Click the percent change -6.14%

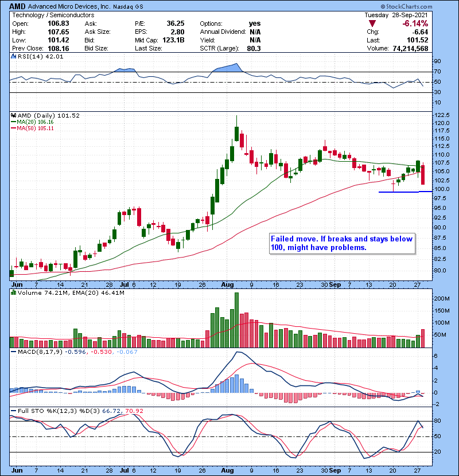point(415,24)
